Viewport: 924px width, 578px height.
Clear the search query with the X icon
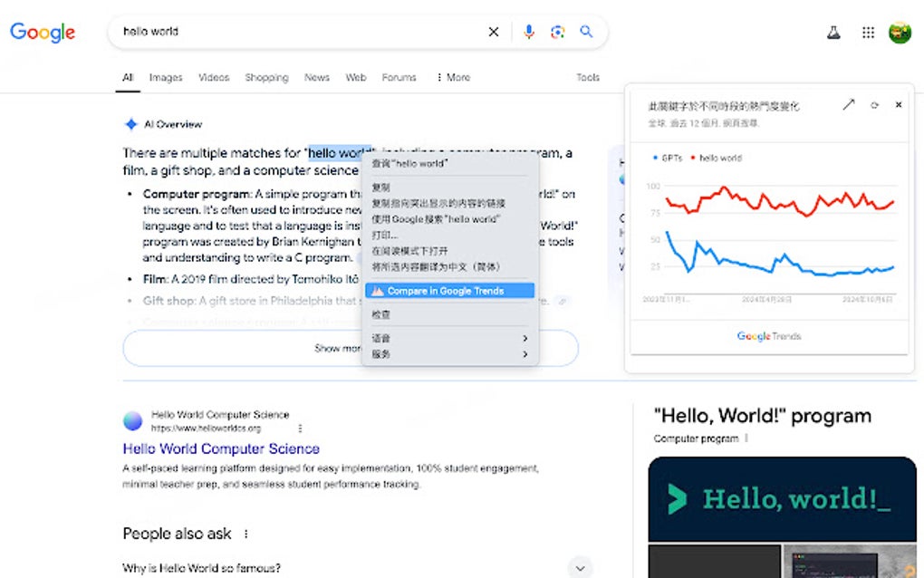click(494, 31)
